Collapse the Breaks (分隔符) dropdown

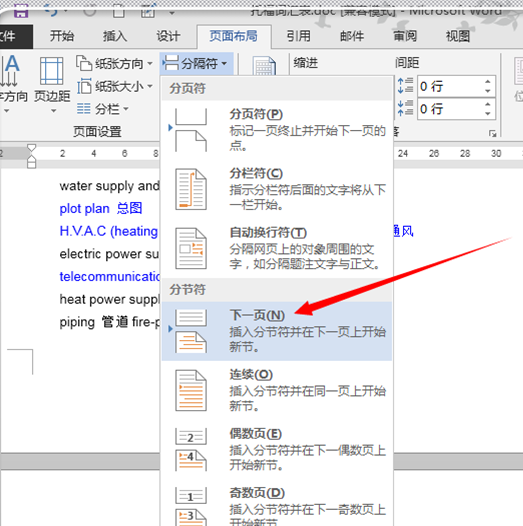[x=196, y=63]
